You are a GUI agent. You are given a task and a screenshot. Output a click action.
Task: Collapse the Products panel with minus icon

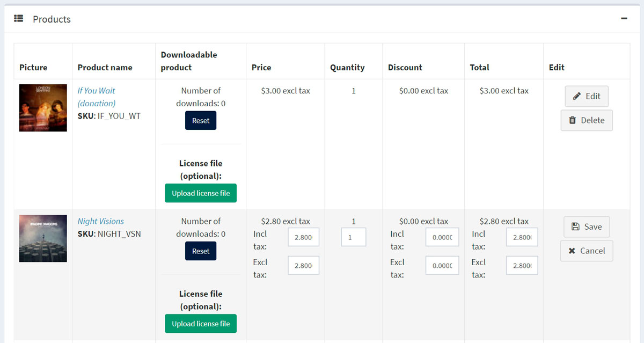click(x=624, y=19)
